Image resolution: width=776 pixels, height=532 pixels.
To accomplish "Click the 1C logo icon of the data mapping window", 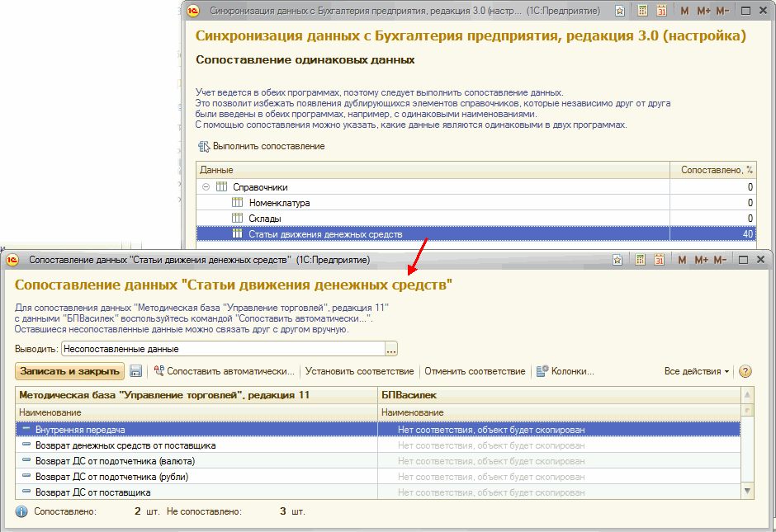I will coord(12,260).
